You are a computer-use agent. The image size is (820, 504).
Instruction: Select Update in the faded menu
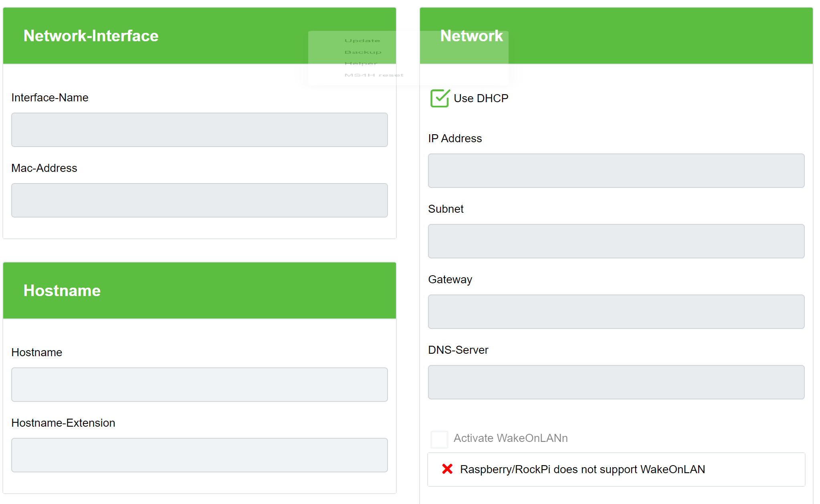click(x=362, y=41)
